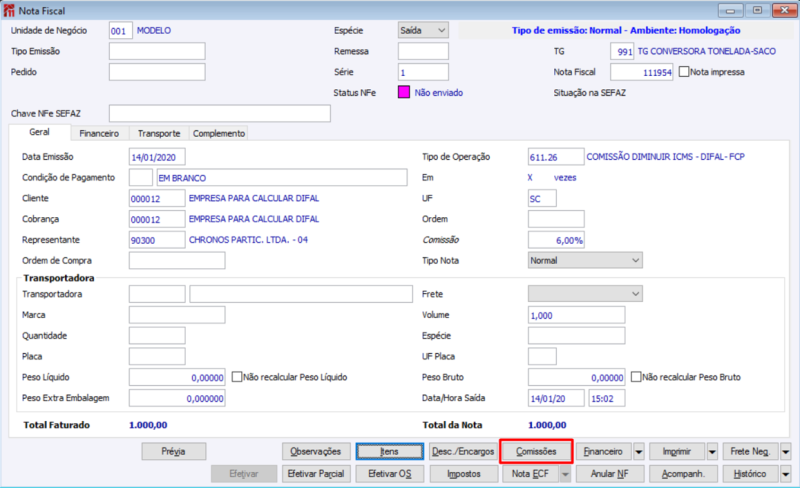Click the UF field showing SC
The width and height of the screenshot is (800, 488).
[542, 198]
